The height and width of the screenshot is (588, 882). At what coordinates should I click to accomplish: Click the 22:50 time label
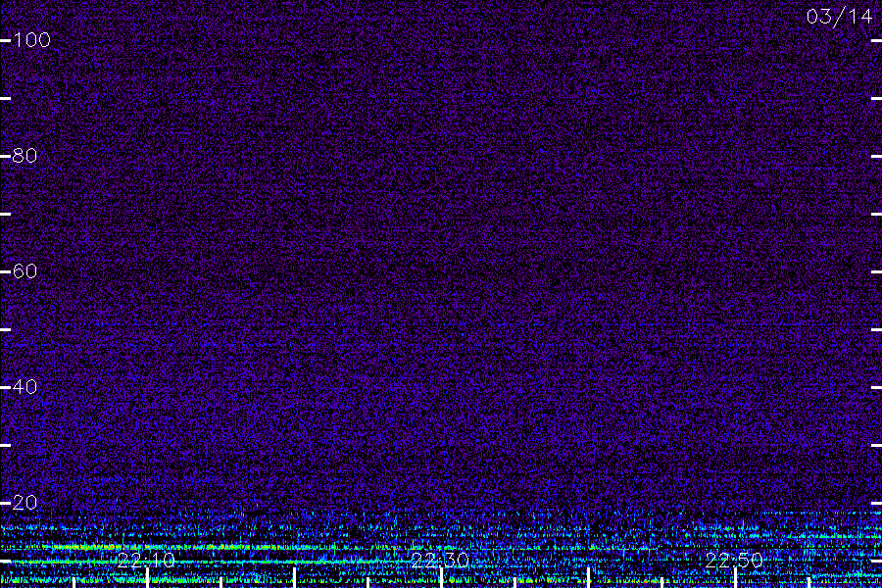[x=734, y=560]
